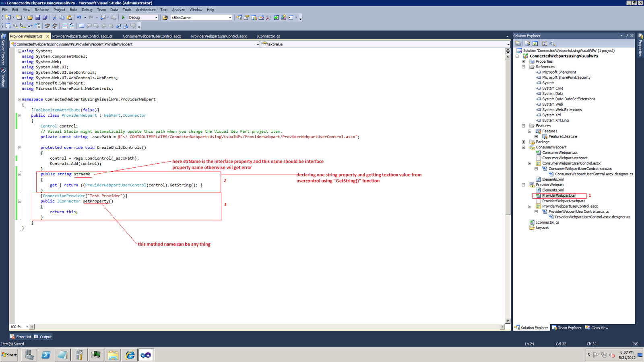The height and width of the screenshot is (362, 644).
Task: Uncomment the selected lines
Action: tap(72, 26)
